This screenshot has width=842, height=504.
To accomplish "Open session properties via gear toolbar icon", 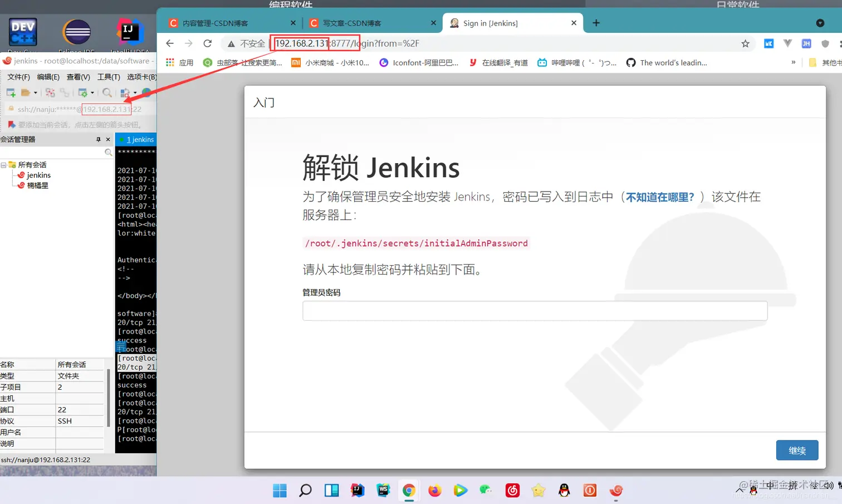I will [82, 92].
